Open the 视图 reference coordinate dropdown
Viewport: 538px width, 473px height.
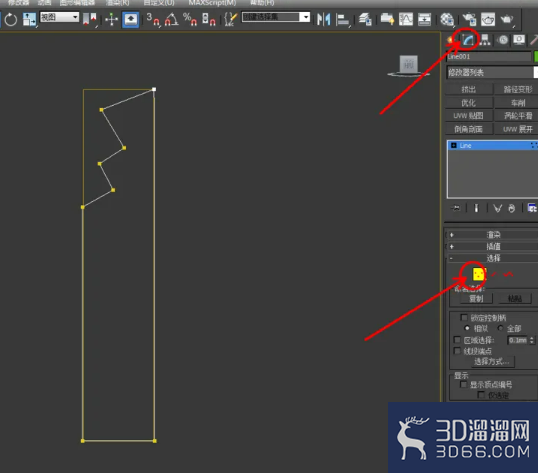(59, 17)
